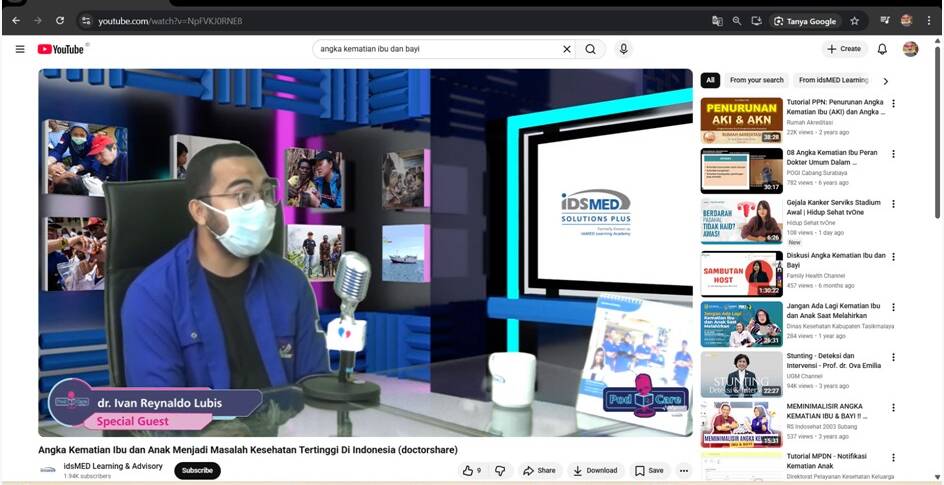Reload the page in browser toolbar
This screenshot has height=485, width=944.
(x=60, y=20)
